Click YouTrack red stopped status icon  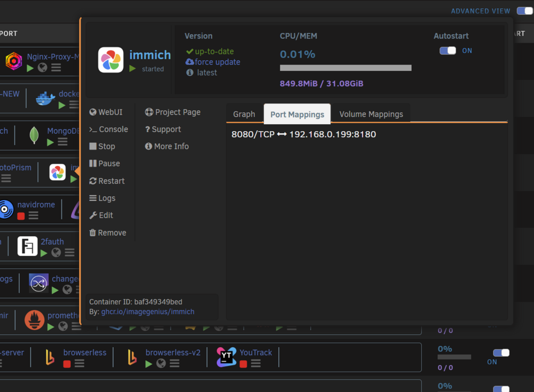pyautogui.click(x=244, y=364)
